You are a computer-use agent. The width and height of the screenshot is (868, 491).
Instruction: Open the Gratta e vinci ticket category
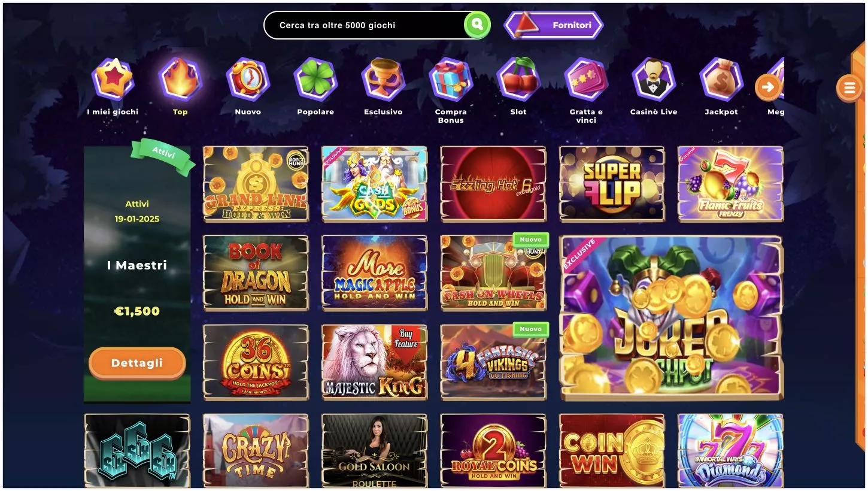pyautogui.click(x=586, y=79)
